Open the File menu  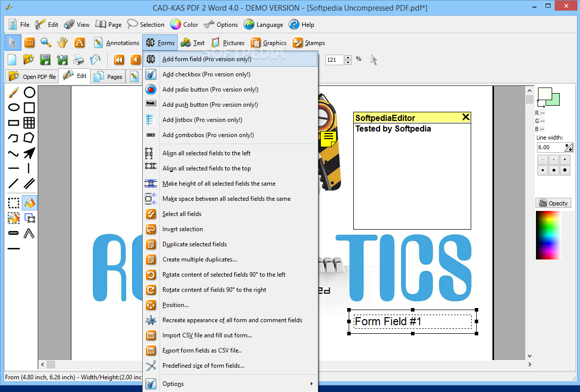point(19,24)
